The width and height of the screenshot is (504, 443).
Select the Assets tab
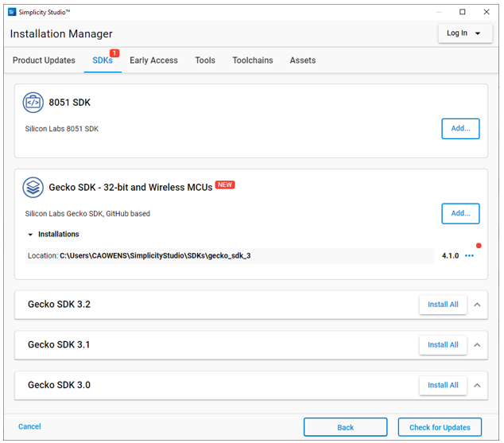tap(302, 60)
